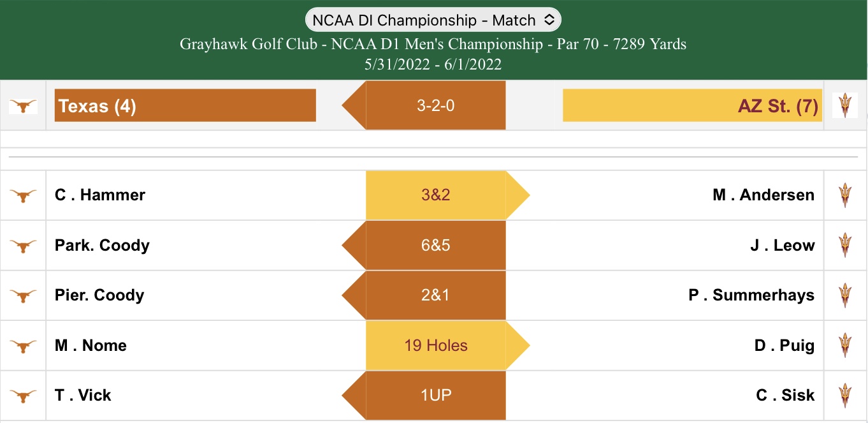Screen dimensions: 868x423
Task: Click Longhorns icon beside M. Nome
Action: (x=23, y=346)
